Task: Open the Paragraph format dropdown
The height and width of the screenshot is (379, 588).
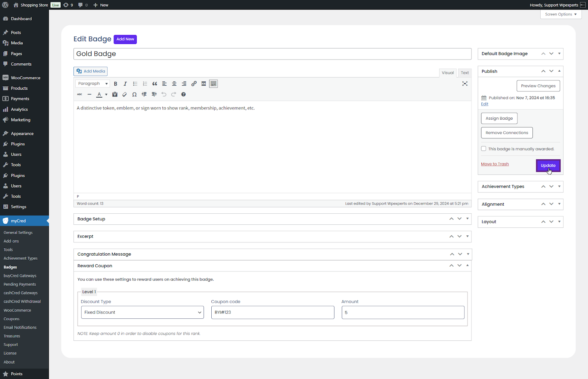Action: 93,84
